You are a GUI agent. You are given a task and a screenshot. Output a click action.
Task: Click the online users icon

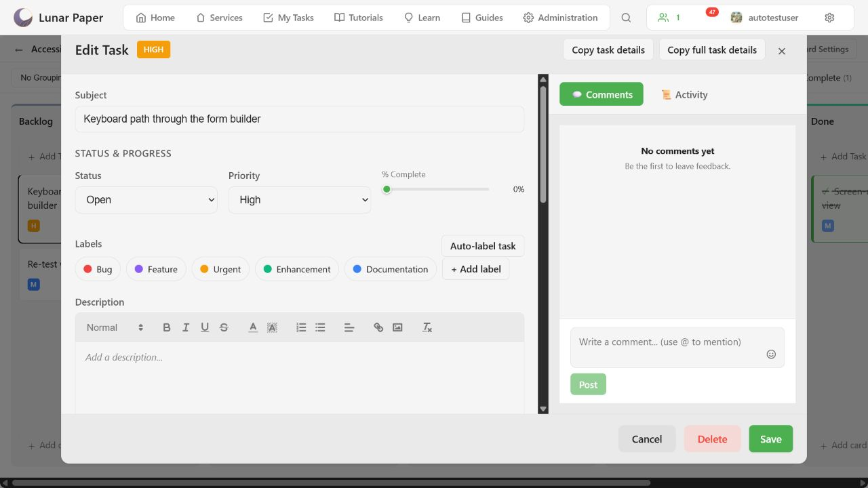click(x=663, y=18)
